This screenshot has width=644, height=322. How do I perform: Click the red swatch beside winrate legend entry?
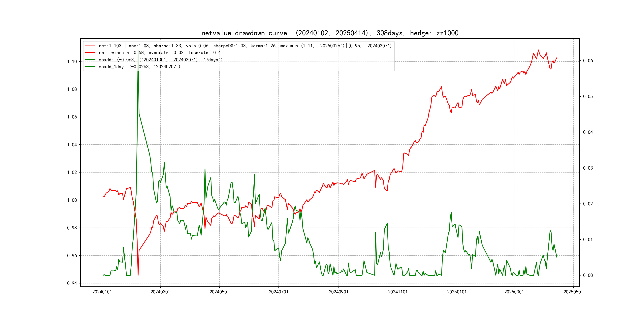pos(90,53)
